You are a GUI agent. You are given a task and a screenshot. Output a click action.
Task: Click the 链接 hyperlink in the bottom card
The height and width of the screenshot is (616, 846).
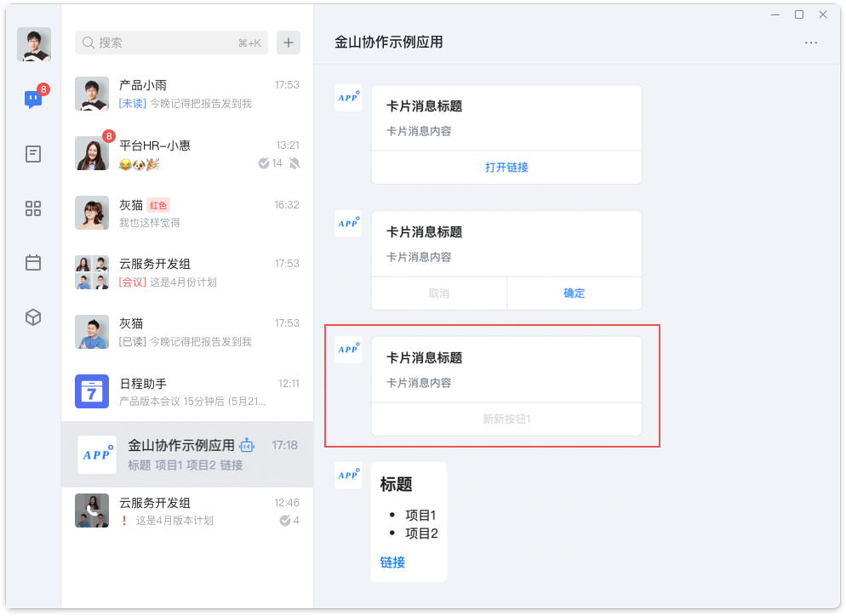(392, 562)
